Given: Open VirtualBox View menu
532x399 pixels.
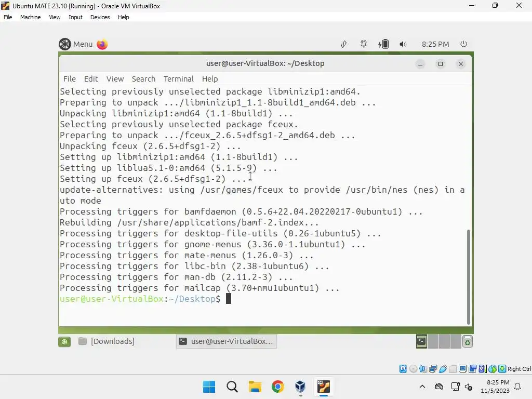Looking at the screenshot, I should coord(55,17).
